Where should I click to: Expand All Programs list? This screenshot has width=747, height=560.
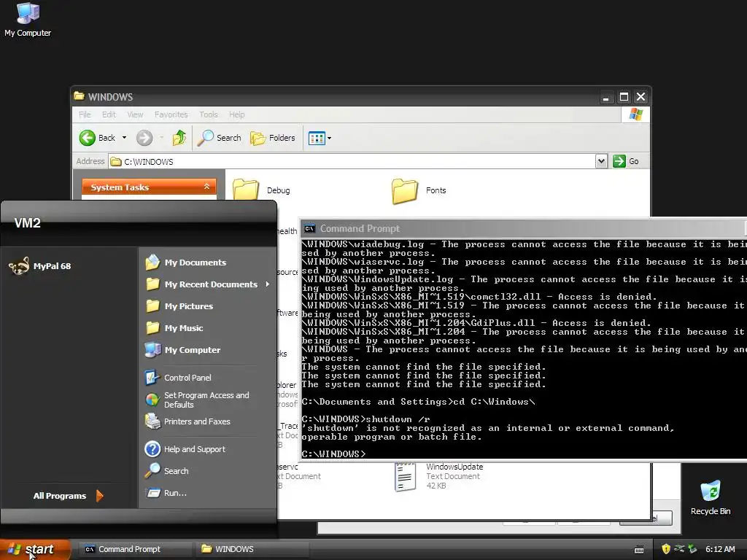[x=68, y=496]
